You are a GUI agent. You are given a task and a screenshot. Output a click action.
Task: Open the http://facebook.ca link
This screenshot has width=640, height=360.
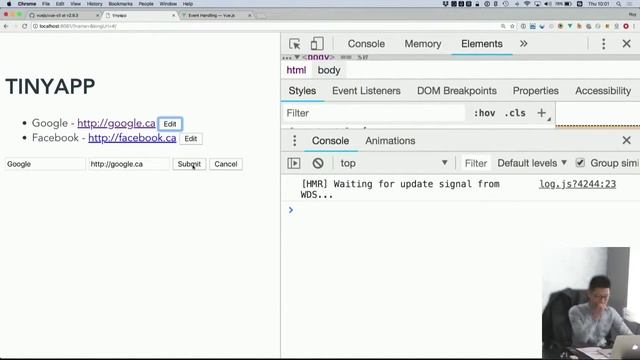[x=132, y=138]
